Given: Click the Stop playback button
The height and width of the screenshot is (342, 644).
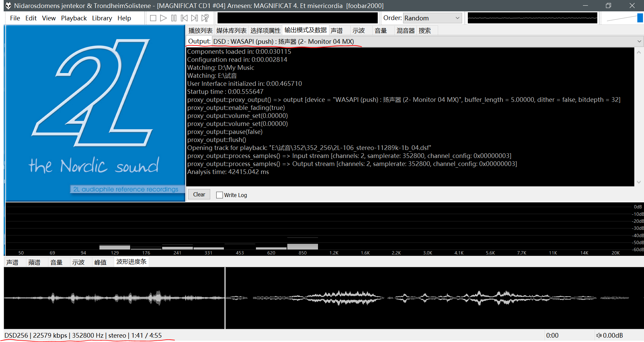Looking at the screenshot, I should 153,18.
